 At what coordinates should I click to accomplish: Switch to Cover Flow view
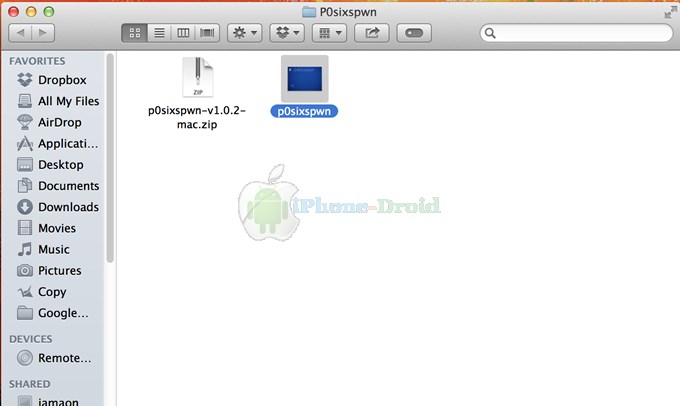click(x=208, y=33)
